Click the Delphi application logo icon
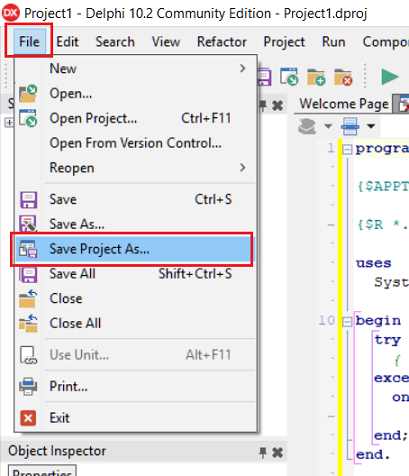409x476 pixels. (x=11, y=13)
